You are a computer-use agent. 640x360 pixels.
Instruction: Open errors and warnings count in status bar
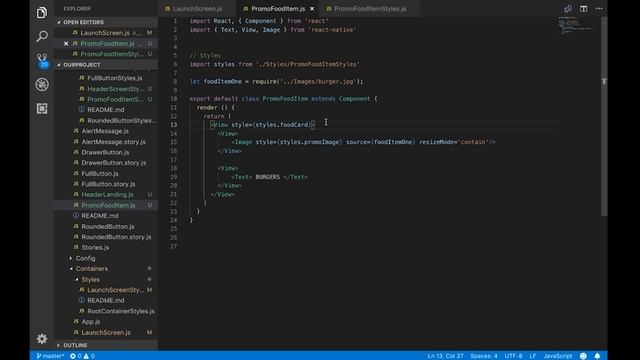[82, 356]
